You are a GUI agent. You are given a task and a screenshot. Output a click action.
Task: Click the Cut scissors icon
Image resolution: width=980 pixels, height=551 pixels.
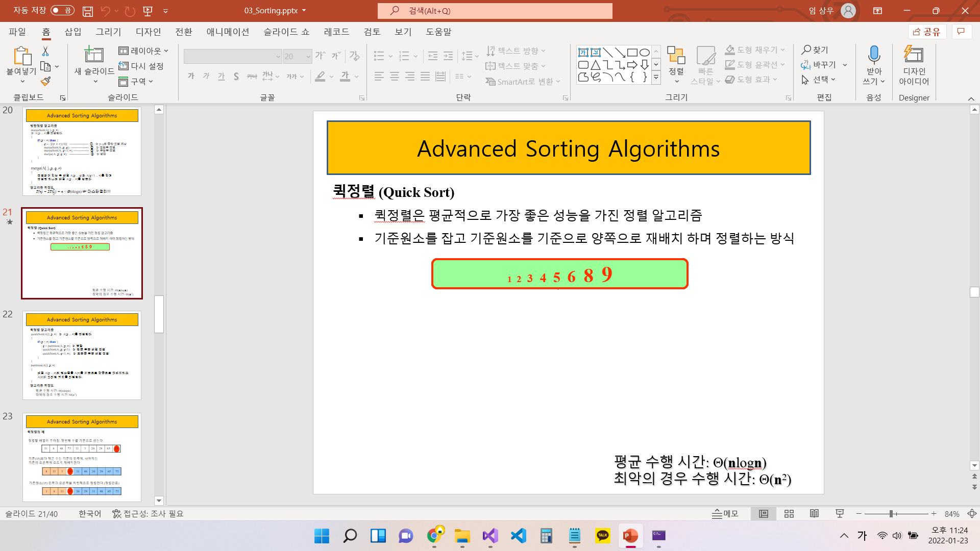point(45,51)
